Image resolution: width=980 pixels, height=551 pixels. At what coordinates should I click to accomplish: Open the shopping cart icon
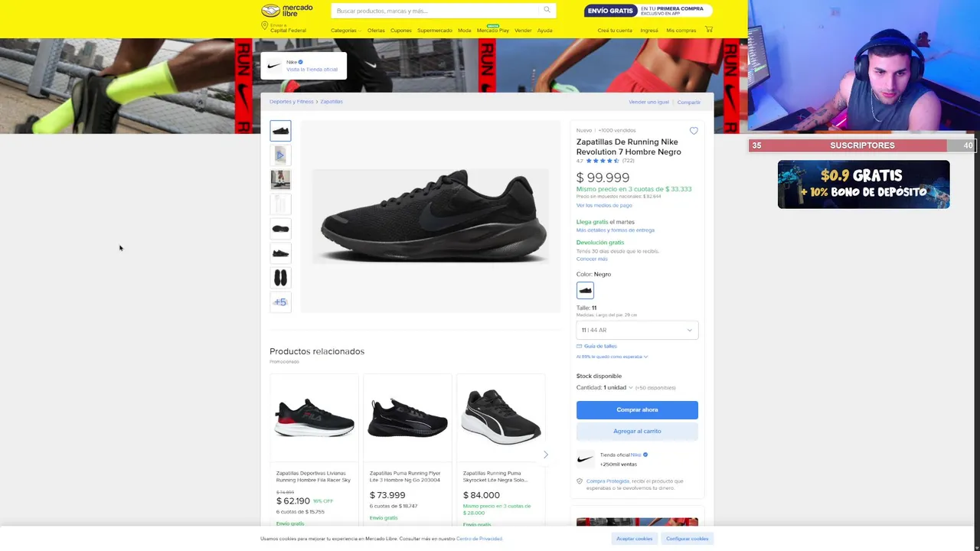point(708,30)
